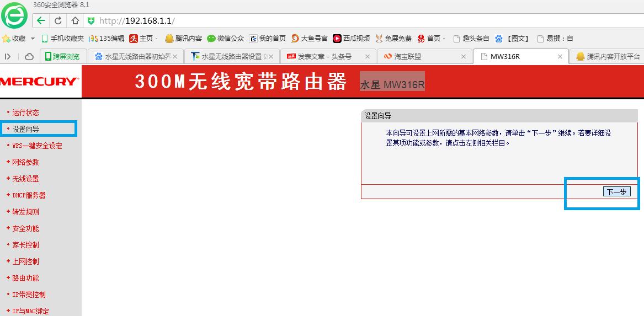The image size is (644, 316).
Task: Click the 水星 MW316R model label
Action: [x=392, y=84]
